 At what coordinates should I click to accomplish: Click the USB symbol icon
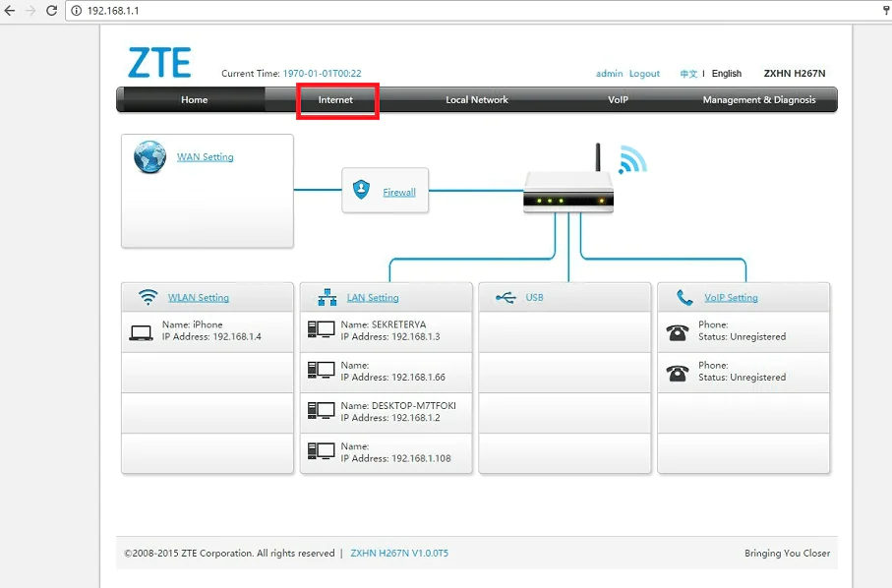(x=505, y=297)
